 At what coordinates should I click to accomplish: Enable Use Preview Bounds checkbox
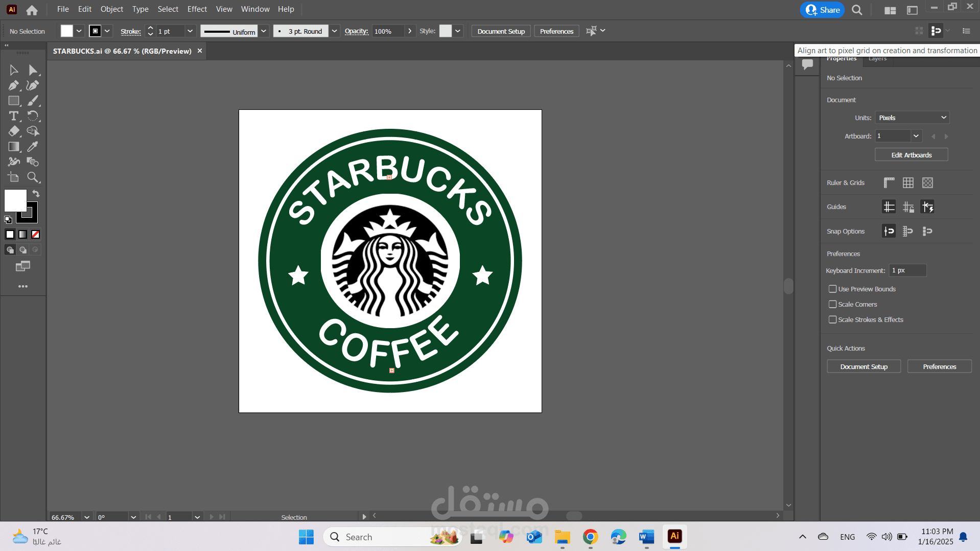click(832, 289)
